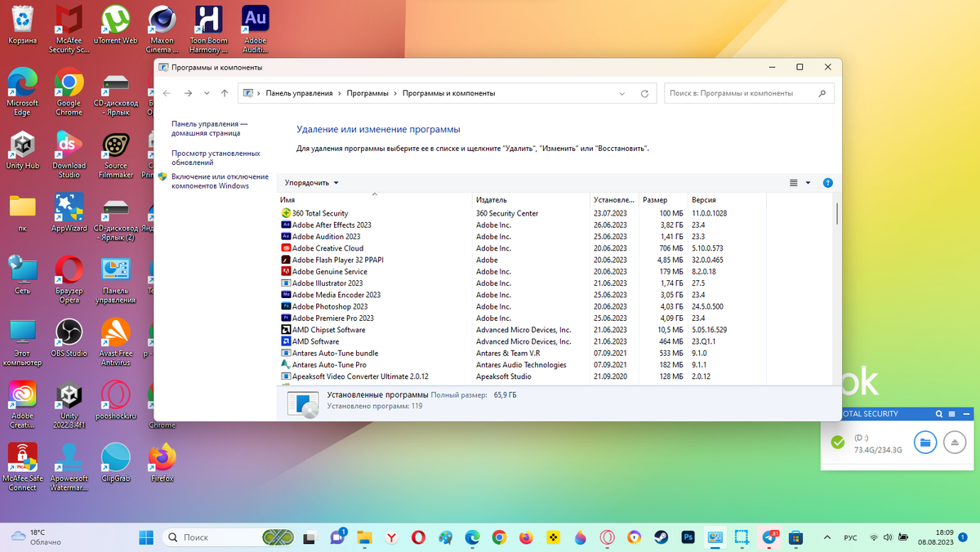The height and width of the screenshot is (552, 980).
Task: Open the AppWizard desktop shortcut
Action: 69,212
